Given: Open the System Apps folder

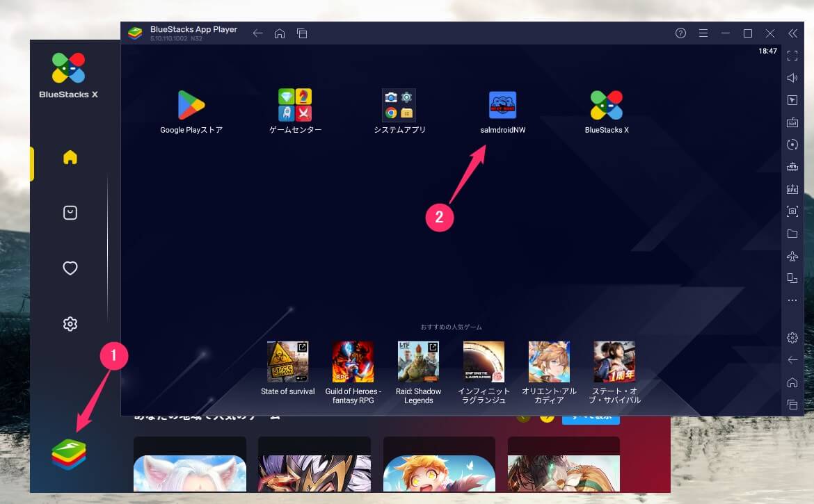Looking at the screenshot, I should coord(399,106).
